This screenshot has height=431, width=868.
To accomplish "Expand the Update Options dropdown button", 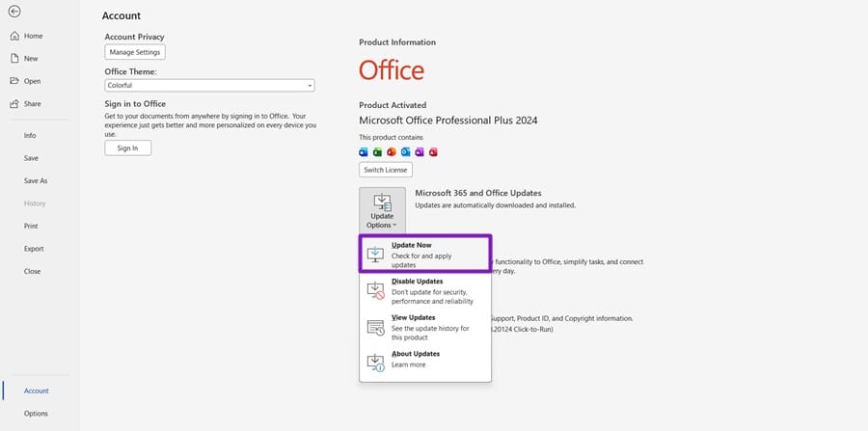I will coord(382,210).
